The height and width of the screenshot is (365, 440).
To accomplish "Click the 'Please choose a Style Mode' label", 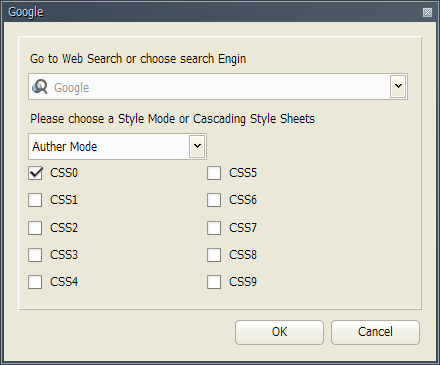I will click(x=172, y=119).
